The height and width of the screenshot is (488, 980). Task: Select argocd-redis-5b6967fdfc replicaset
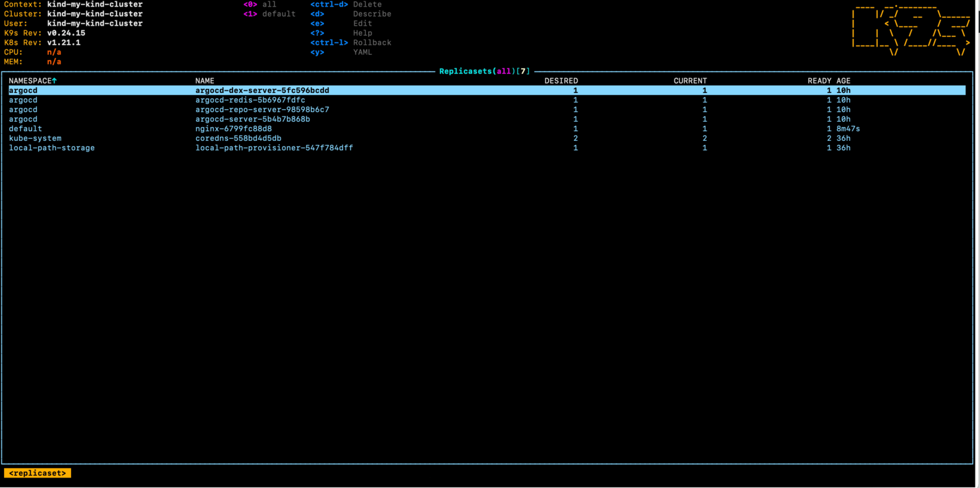[x=487, y=100]
